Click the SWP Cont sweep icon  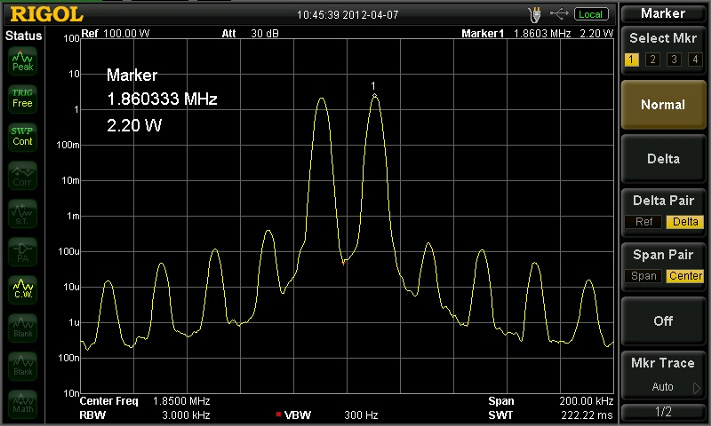click(x=22, y=136)
